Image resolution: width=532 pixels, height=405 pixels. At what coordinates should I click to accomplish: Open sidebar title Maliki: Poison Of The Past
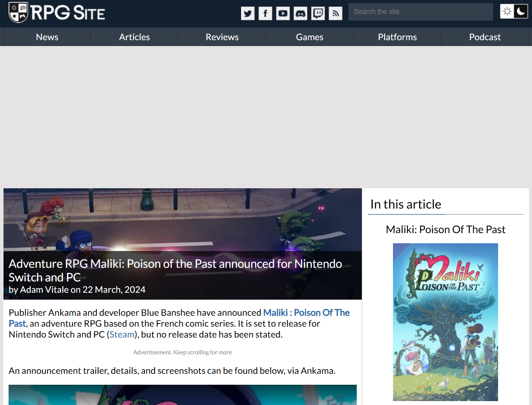pyautogui.click(x=445, y=230)
